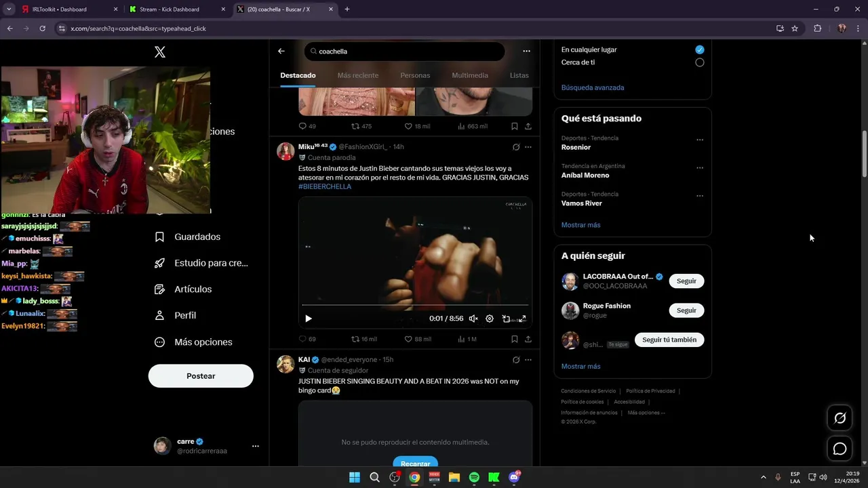868x488 pixels.
Task: Open the messages floating button
Action: 840,449
